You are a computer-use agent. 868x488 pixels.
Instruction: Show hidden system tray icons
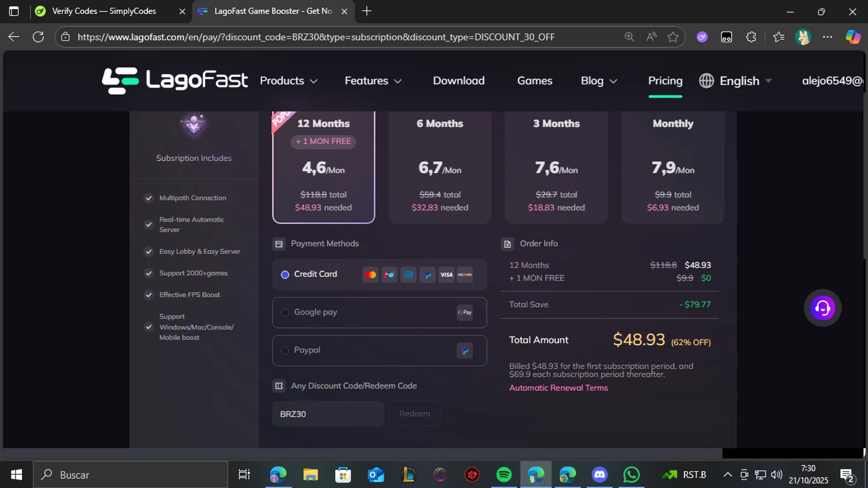(727, 475)
